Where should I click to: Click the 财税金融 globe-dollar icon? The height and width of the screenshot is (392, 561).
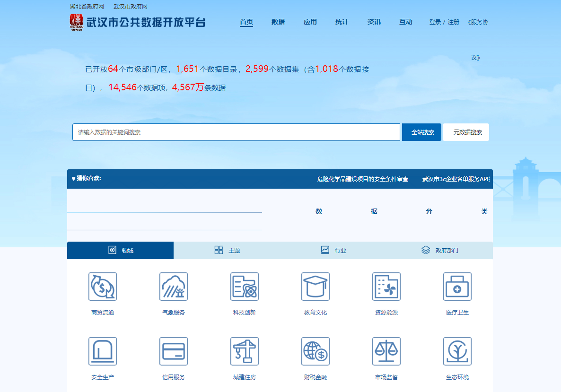[x=316, y=351]
